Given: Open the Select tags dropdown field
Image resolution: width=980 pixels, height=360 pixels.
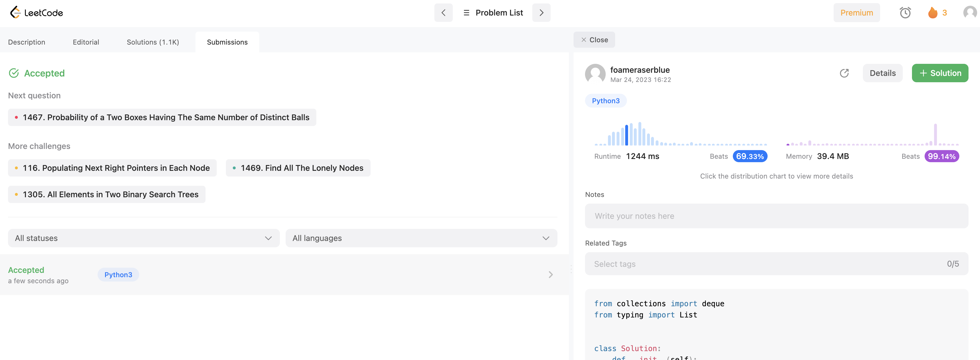Looking at the screenshot, I should click(x=776, y=264).
